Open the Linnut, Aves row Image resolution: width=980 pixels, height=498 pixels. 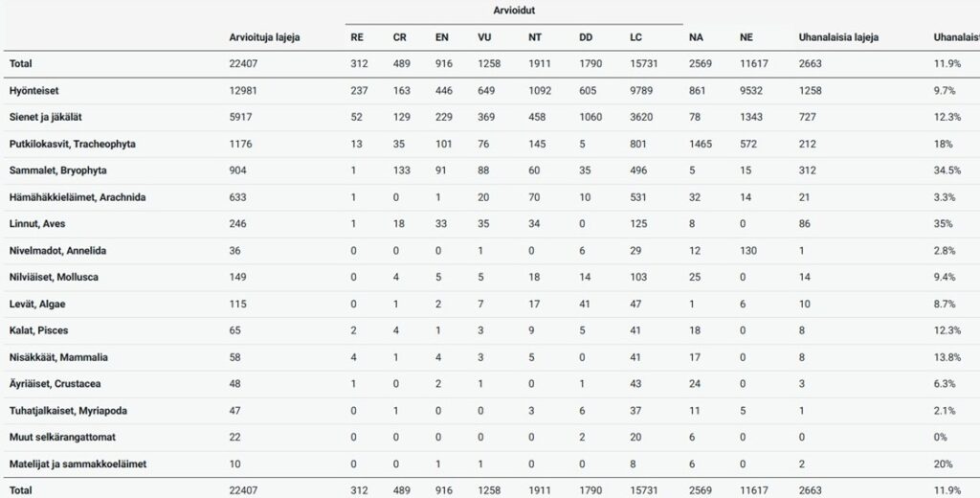pyautogui.click(x=37, y=223)
